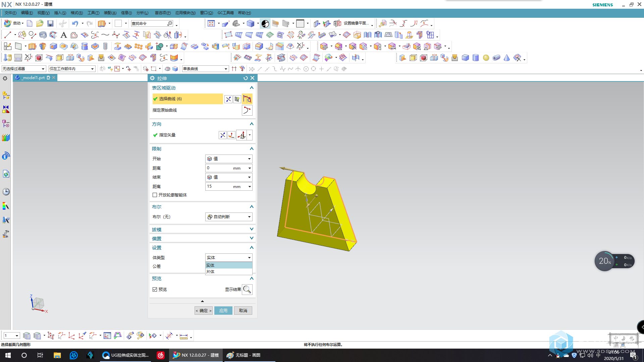644x362 pixels.
Task: Open File Explorer from the taskbar
Action: point(57,355)
